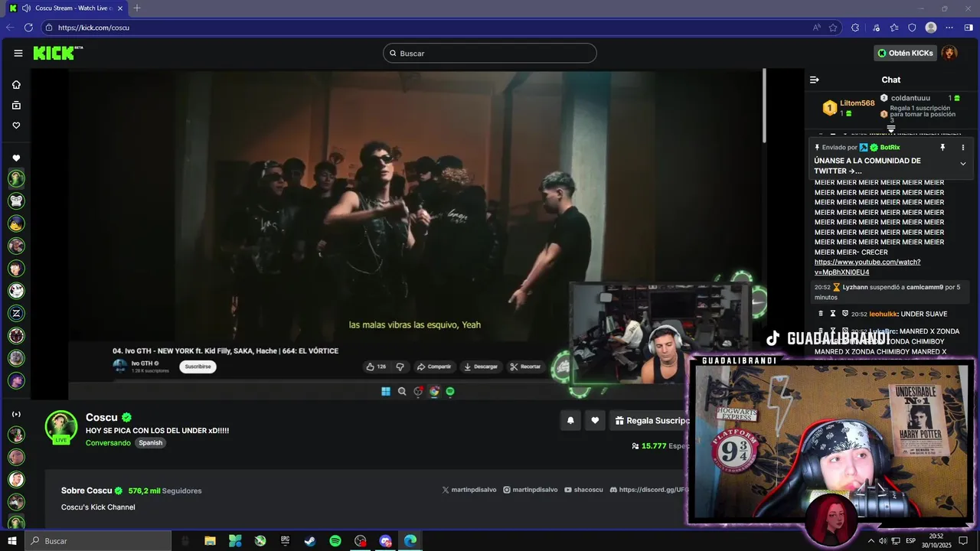Image resolution: width=980 pixels, height=551 pixels.
Task: Expand the pinned Twitter community message
Action: (963, 164)
